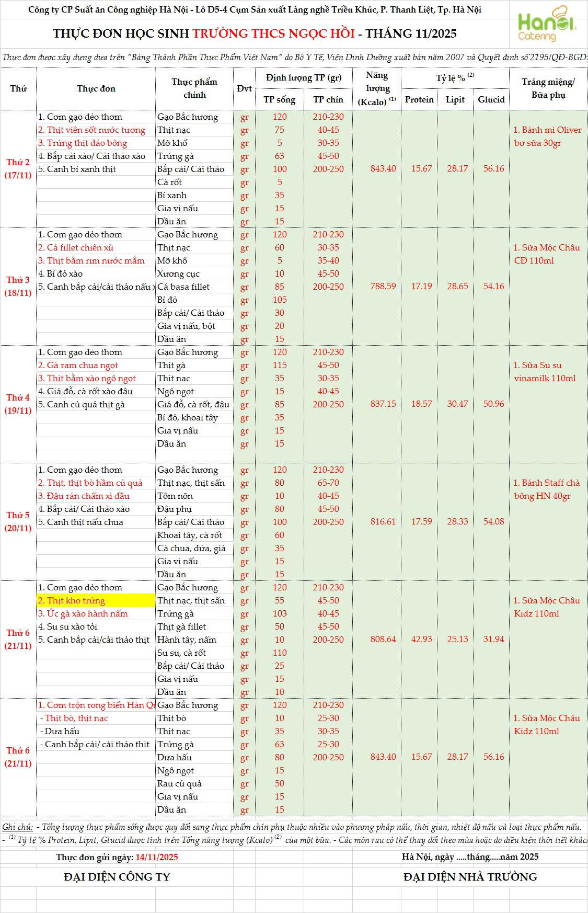Select the yellow-highlighted Thịt kho trứng cell
This screenshot has height=913, width=588.
(96, 600)
